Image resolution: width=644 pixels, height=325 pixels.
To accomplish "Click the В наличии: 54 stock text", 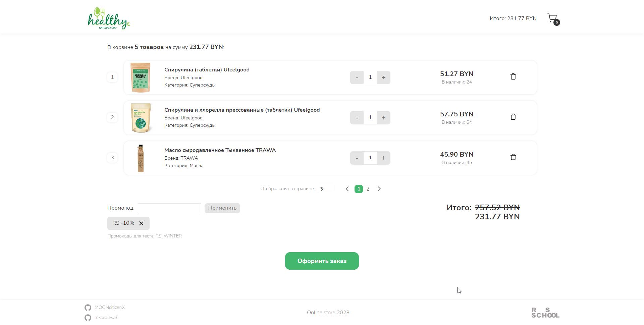I will pos(457,122).
